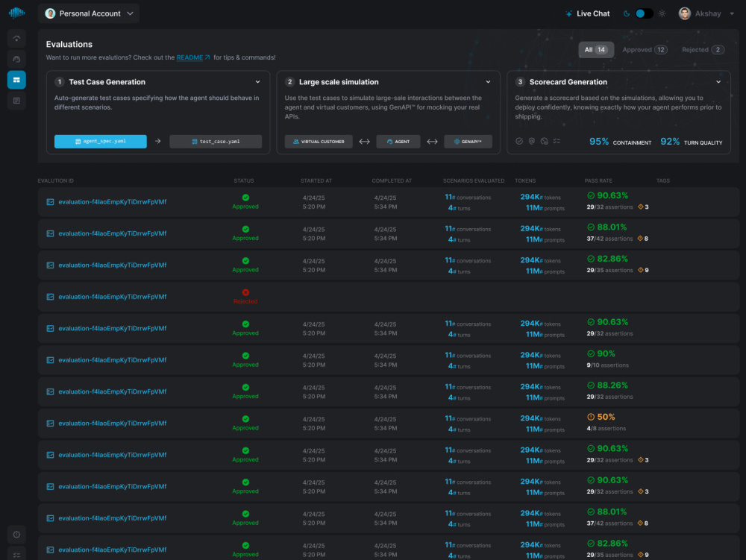Select the sun light-mode icon
Screen dimensions: 746x560
point(662,13)
